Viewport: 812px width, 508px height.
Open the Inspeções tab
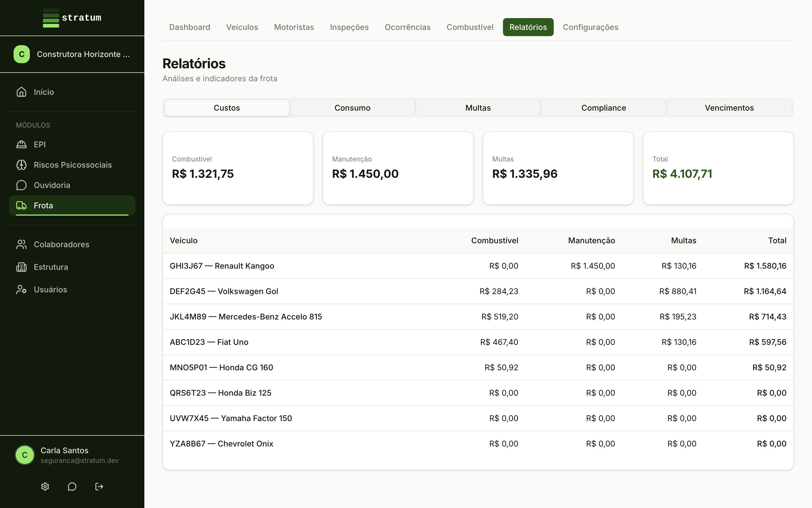click(349, 27)
